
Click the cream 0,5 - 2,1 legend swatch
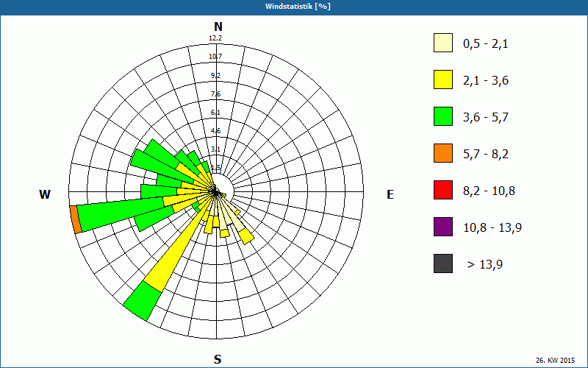coord(443,43)
